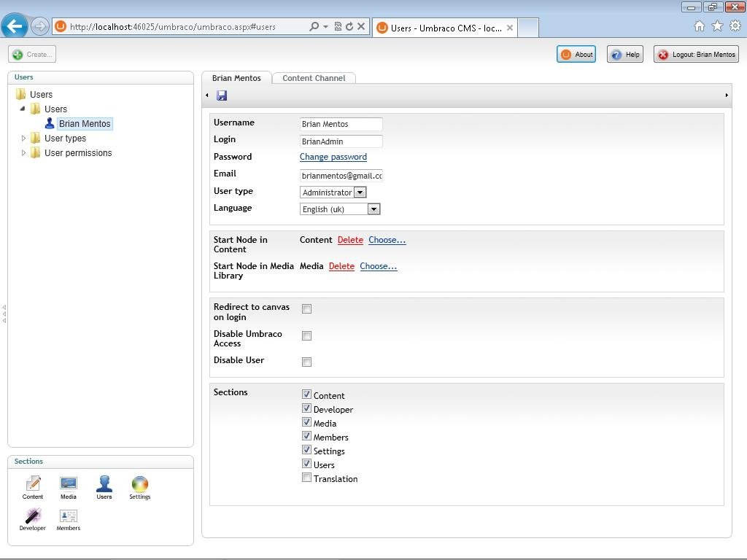Expand the User permissions tree node
Screen dimensions: 747x560
point(23,153)
